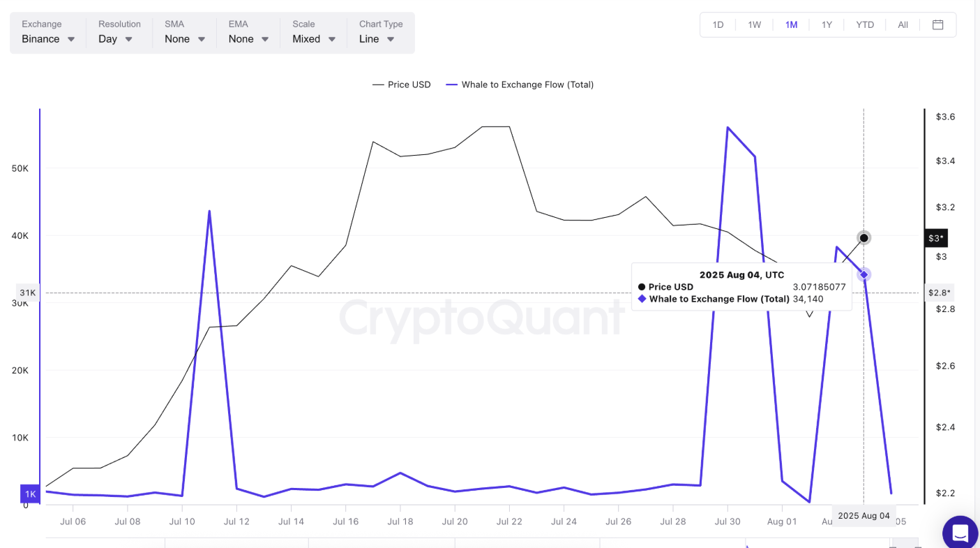Open the SMA None dropdown
Screen dimensions: 980x548
pyautogui.click(x=185, y=33)
